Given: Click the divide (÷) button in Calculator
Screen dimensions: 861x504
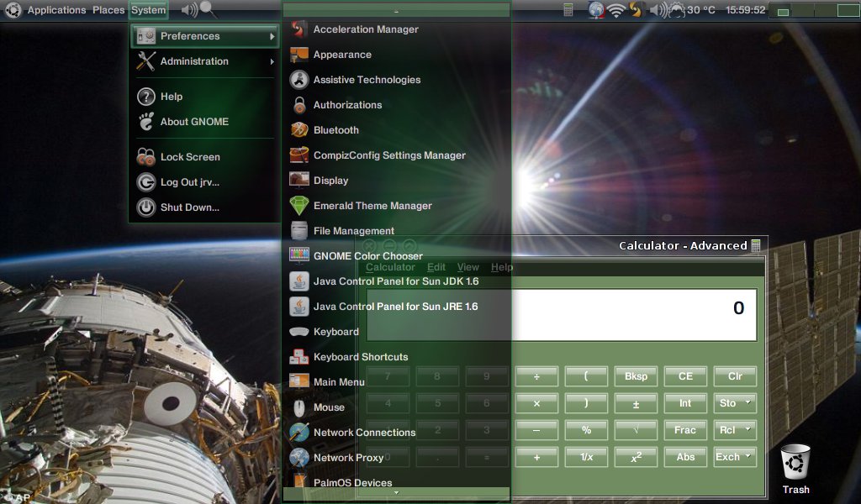Looking at the screenshot, I should pyautogui.click(x=536, y=376).
